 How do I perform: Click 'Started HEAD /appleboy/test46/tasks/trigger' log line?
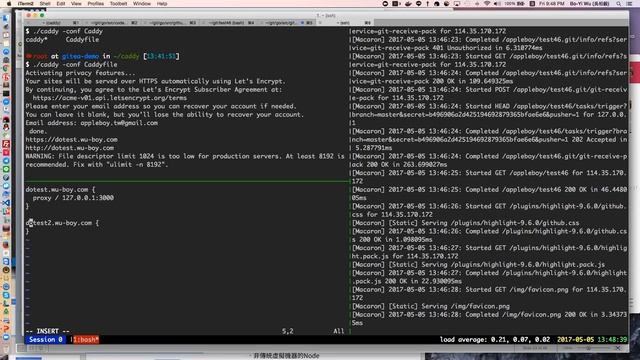coord(489,115)
